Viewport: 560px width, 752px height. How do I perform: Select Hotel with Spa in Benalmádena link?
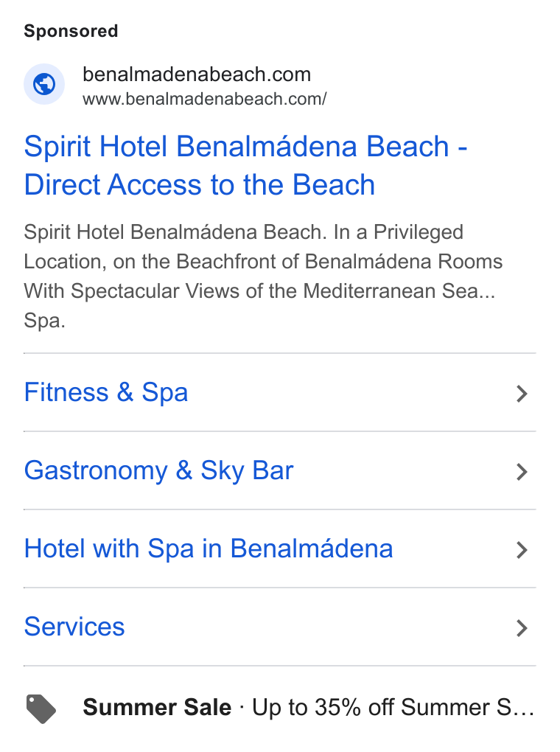tap(209, 549)
